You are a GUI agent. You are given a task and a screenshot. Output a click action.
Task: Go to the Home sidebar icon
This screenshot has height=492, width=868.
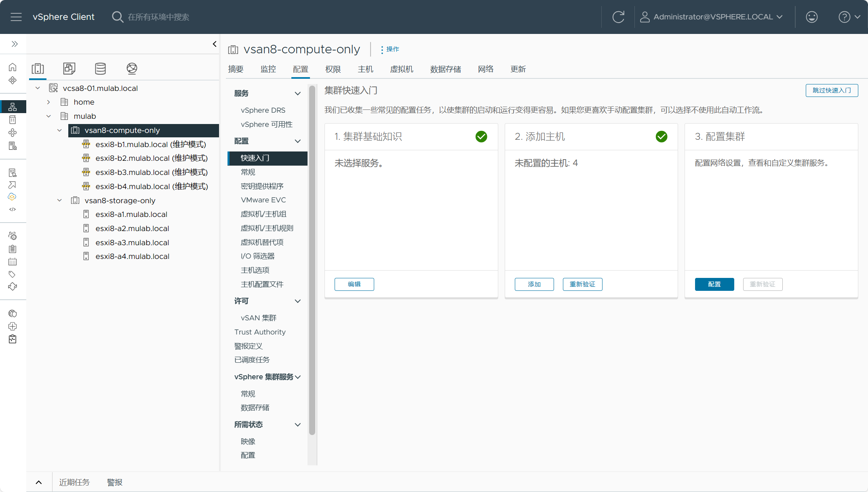(13, 67)
